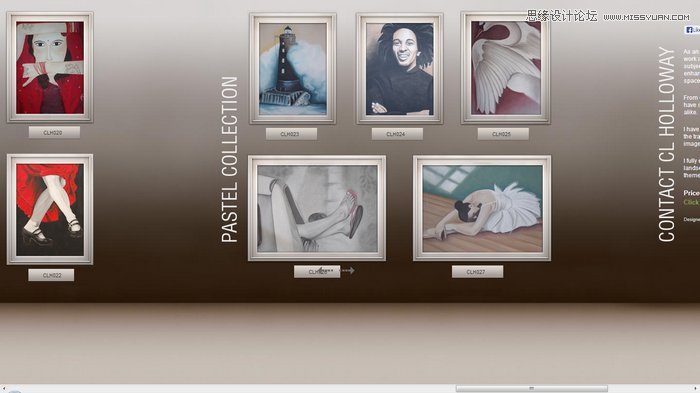
Task: Open the woman in red headscarf painting
Action: tap(50, 67)
